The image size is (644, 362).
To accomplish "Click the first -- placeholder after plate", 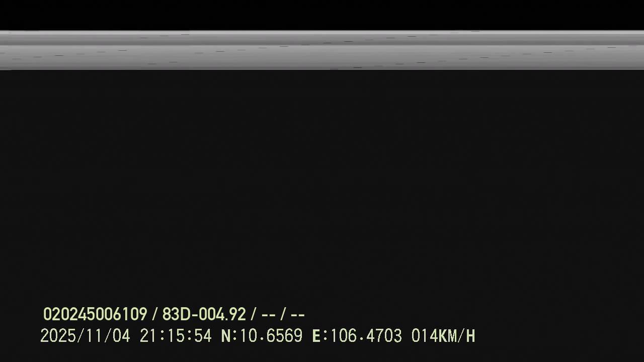I will pyautogui.click(x=269, y=315).
